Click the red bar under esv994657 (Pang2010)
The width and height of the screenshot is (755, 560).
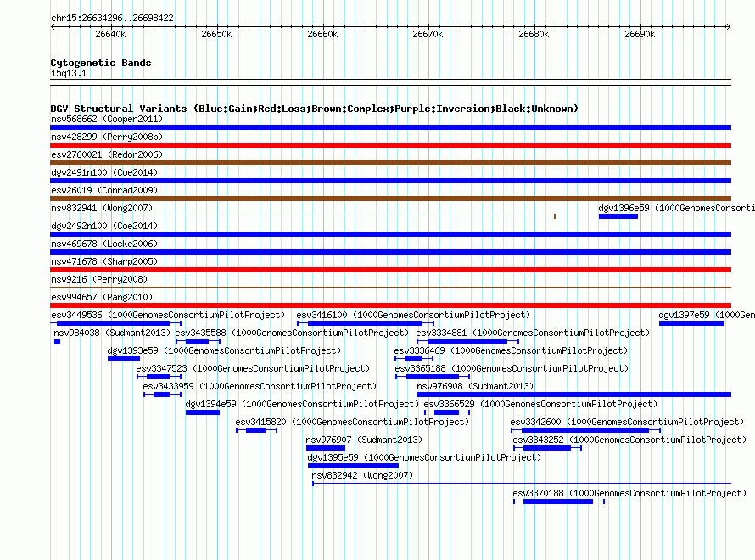(x=390, y=305)
